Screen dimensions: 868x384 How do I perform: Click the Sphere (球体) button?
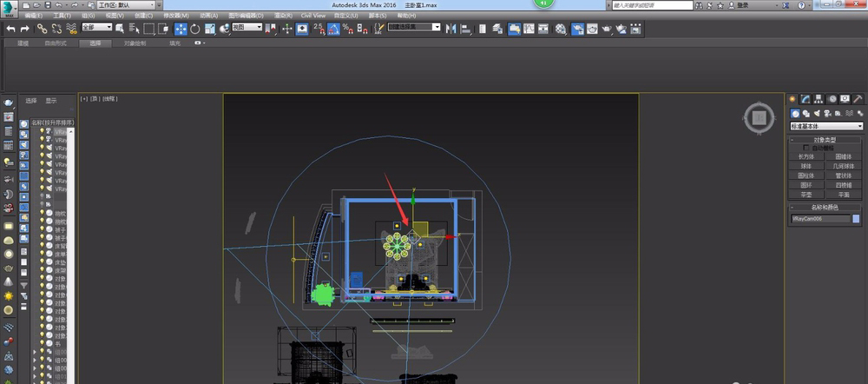[x=806, y=166]
